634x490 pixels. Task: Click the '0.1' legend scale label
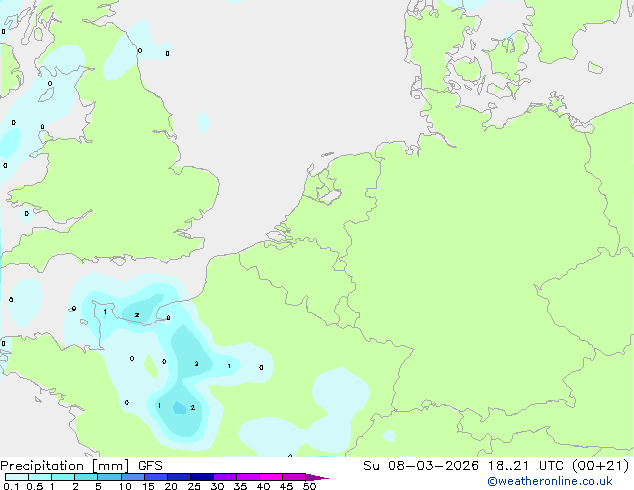pyautogui.click(x=11, y=486)
